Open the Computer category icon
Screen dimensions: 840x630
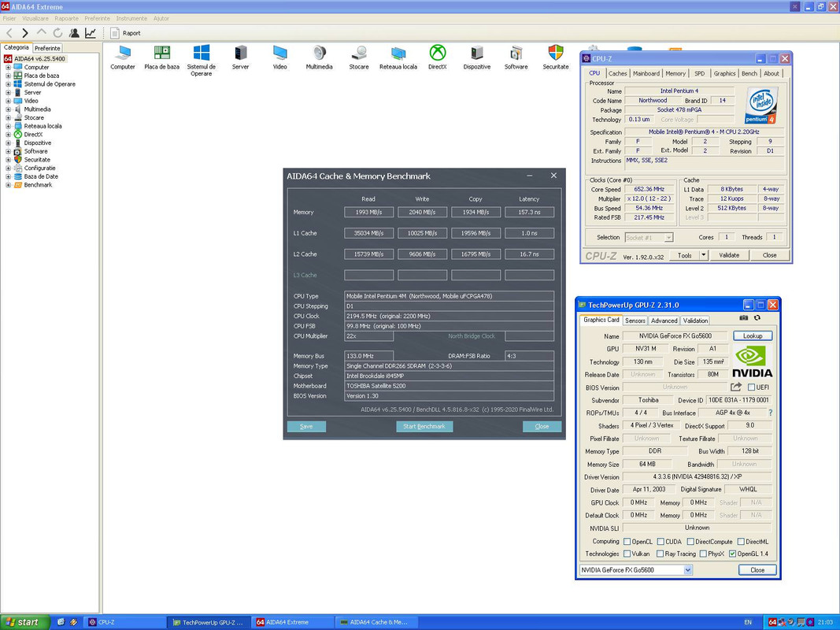click(123, 57)
